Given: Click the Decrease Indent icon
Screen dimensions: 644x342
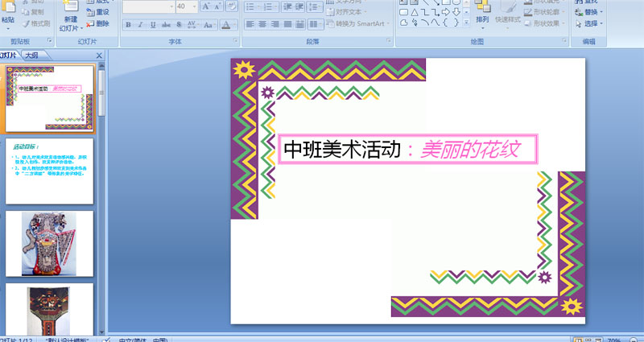Looking at the screenshot, I should pos(287,6).
